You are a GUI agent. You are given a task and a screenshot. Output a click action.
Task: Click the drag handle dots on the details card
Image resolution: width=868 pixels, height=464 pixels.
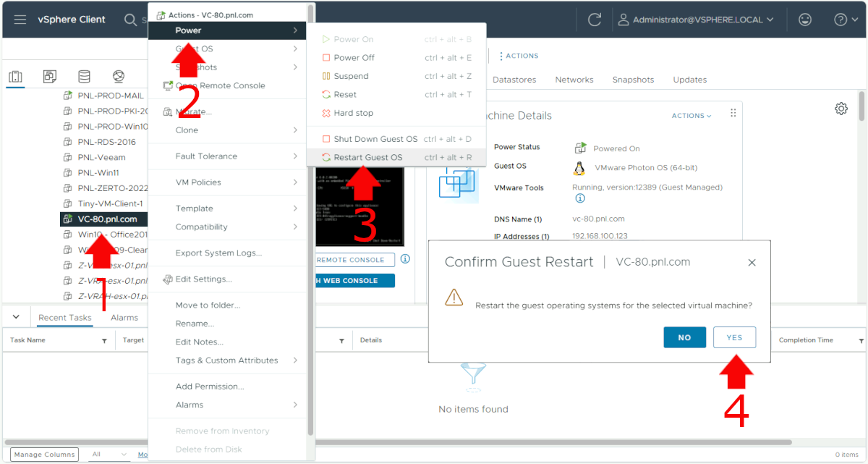click(x=733, y=113)
